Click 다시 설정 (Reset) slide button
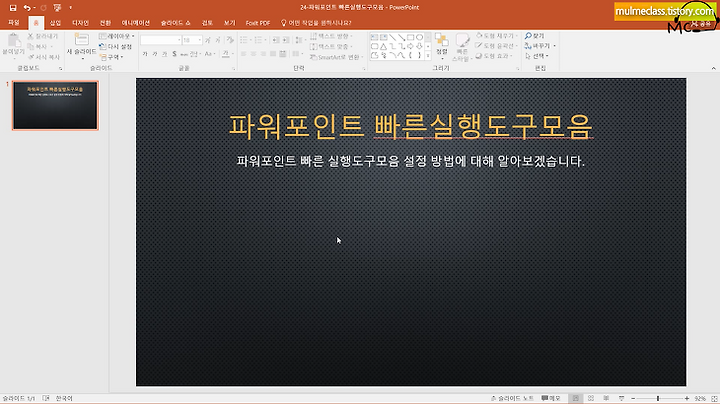720x404 pixels. [x=116, y=46]
